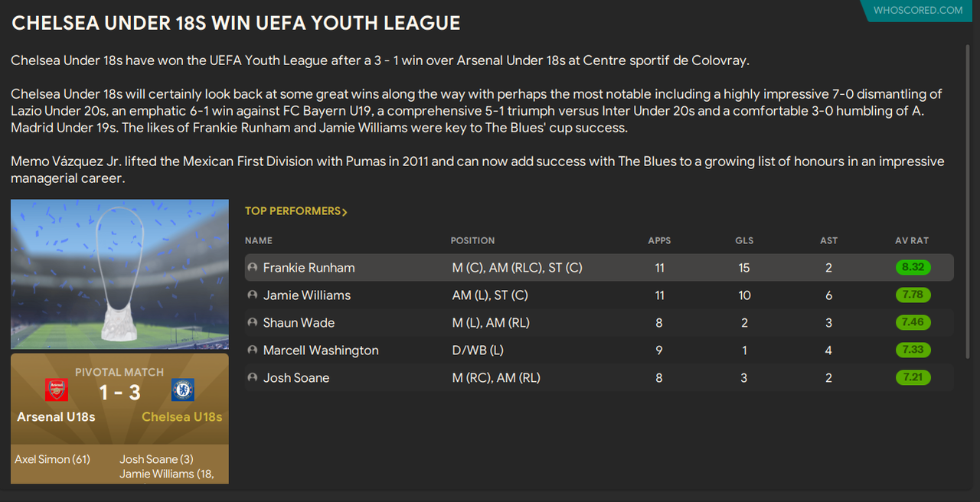Click the player icon beside Jamie Williams

[252, 295]
